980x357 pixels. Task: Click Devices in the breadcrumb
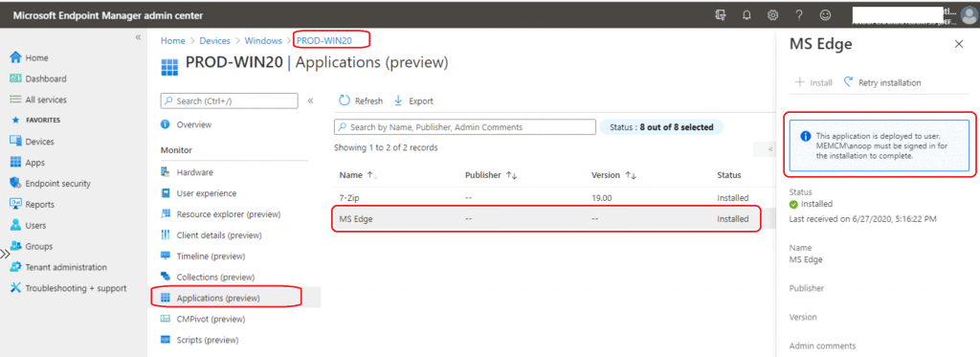(x=214, y=40)
